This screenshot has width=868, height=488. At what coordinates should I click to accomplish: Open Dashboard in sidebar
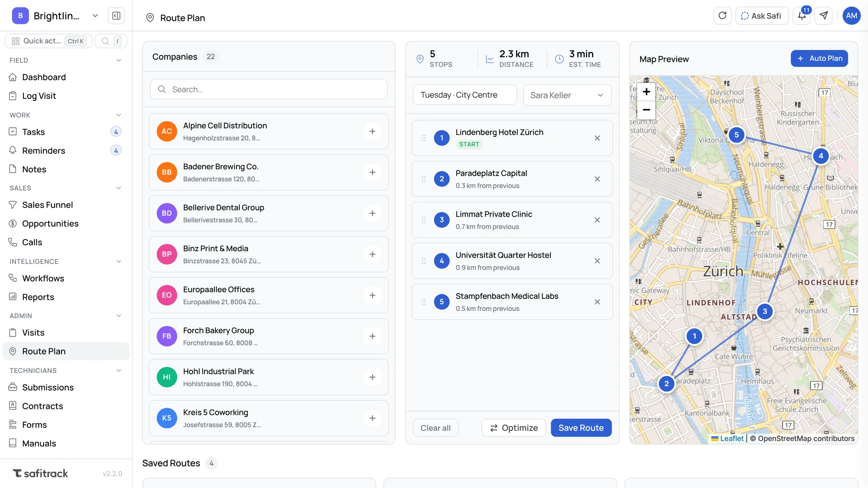click(66, 77)
